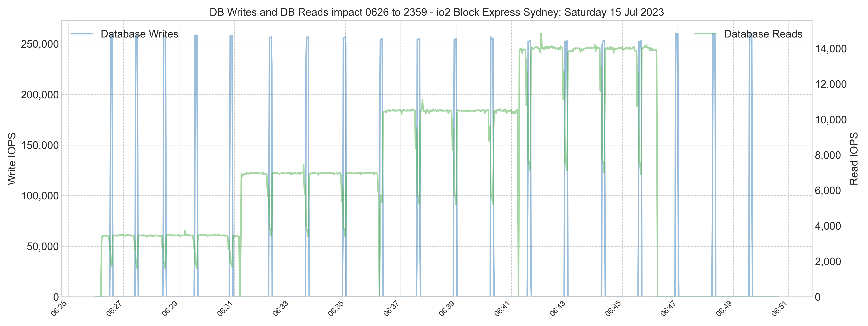
Task: Click the 2,000 read axis label
Action: pyautogui.click(x=827, y=262)
